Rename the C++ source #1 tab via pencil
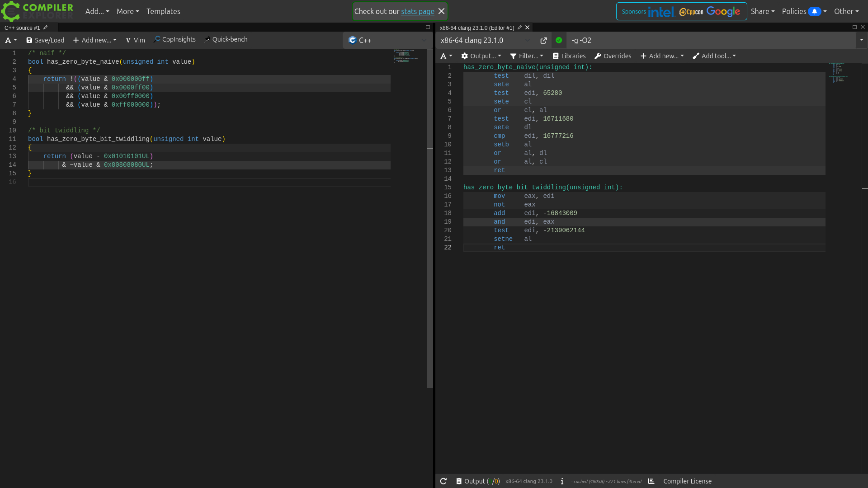 [x=45, y=28]
